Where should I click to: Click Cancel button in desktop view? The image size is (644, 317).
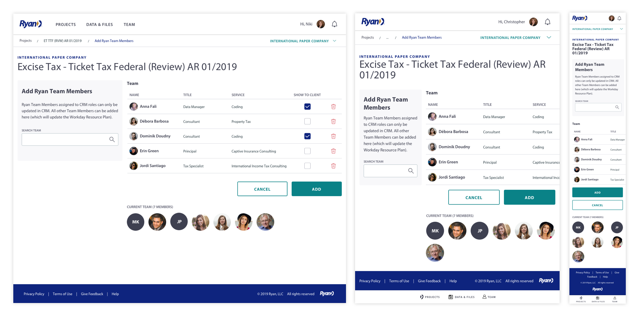262,189
